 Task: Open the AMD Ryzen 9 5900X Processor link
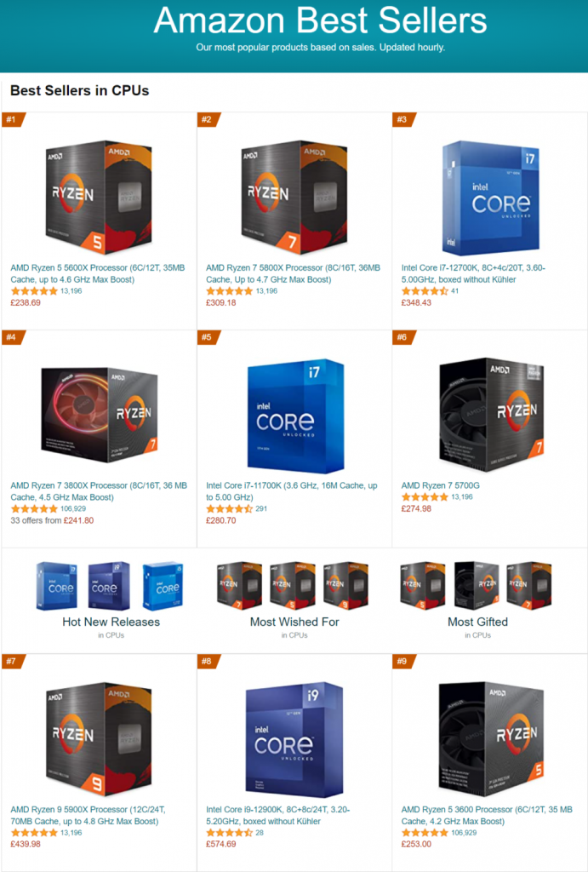tap(88, 815)
